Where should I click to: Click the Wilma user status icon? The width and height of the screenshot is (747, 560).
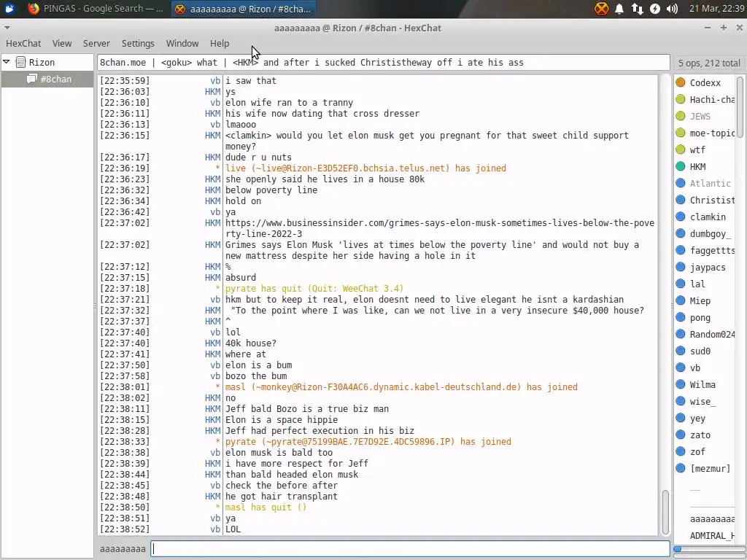coord(681,384)
